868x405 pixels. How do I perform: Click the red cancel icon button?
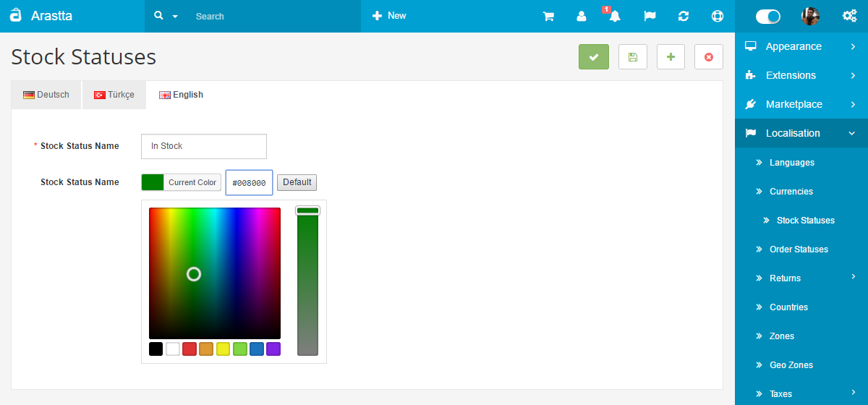coord(708,57)
